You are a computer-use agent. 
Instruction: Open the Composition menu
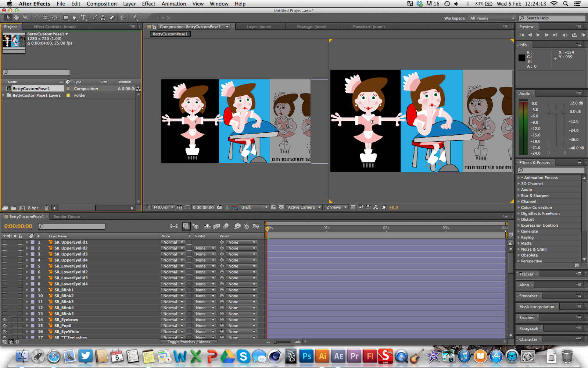(x=102, y=4)
